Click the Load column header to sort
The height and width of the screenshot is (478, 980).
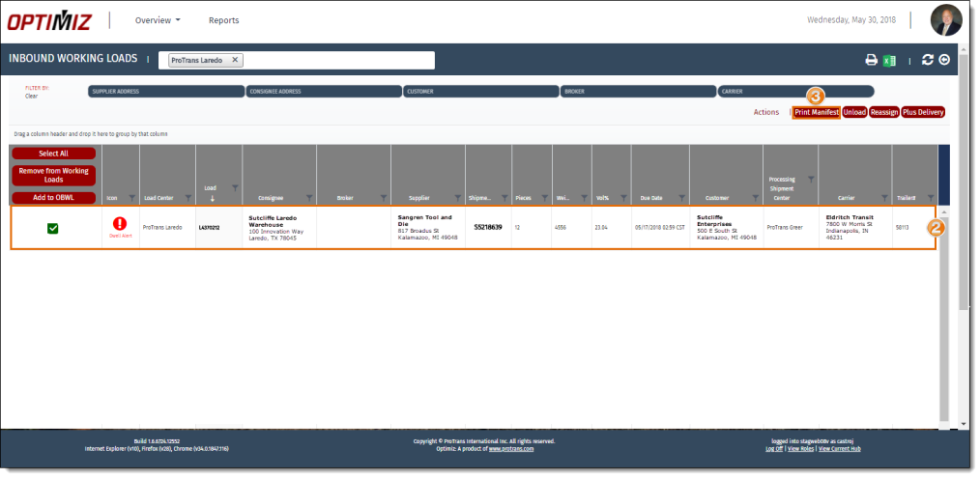point(212,188)
